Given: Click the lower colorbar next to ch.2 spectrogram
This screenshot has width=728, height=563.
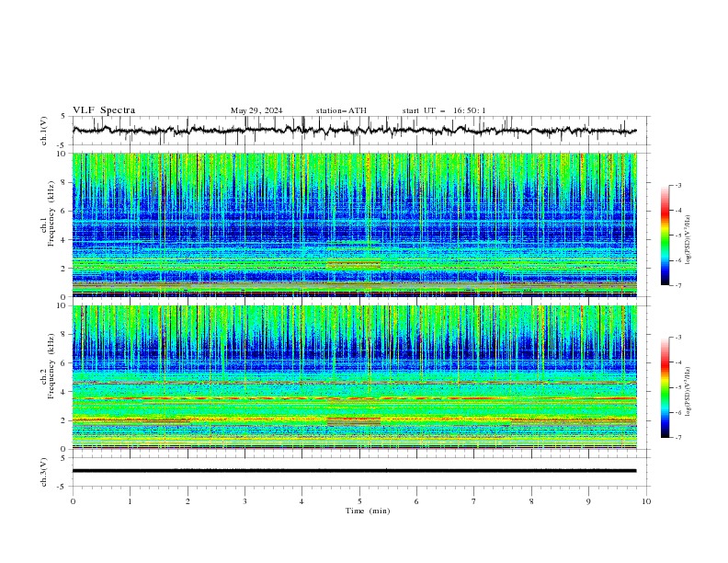Looking at the screenshot, I should (x=665, y=387).
